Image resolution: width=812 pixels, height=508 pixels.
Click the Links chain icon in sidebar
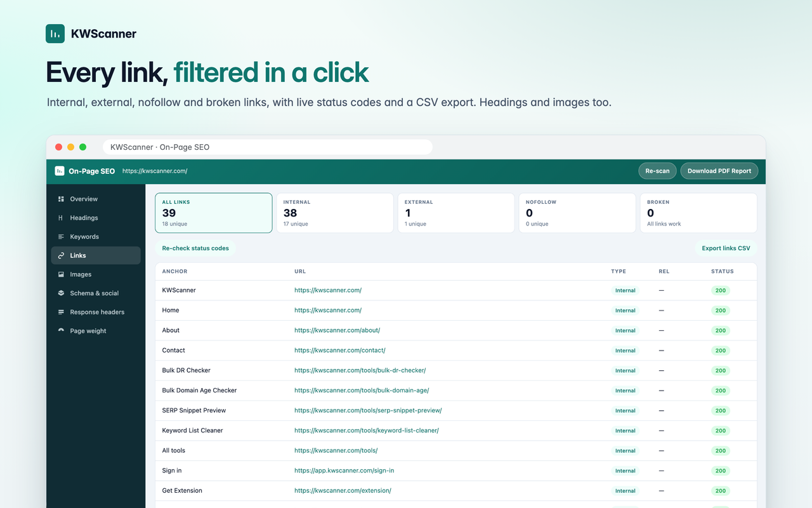61,255
